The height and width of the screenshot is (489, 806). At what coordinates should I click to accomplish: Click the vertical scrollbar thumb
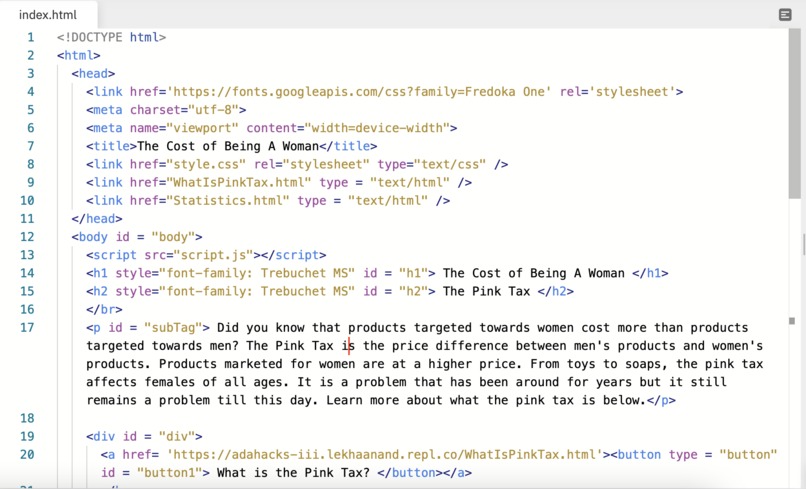[x=795, y=113]
